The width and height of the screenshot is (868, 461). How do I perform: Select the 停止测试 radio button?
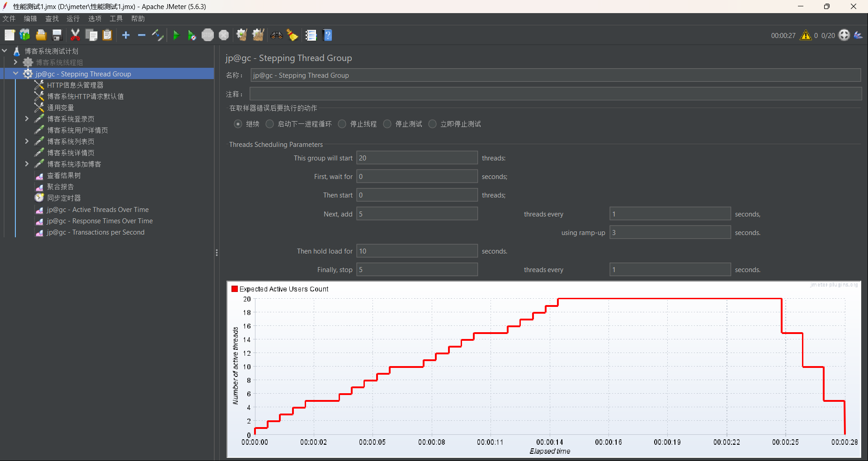(387, 124)
